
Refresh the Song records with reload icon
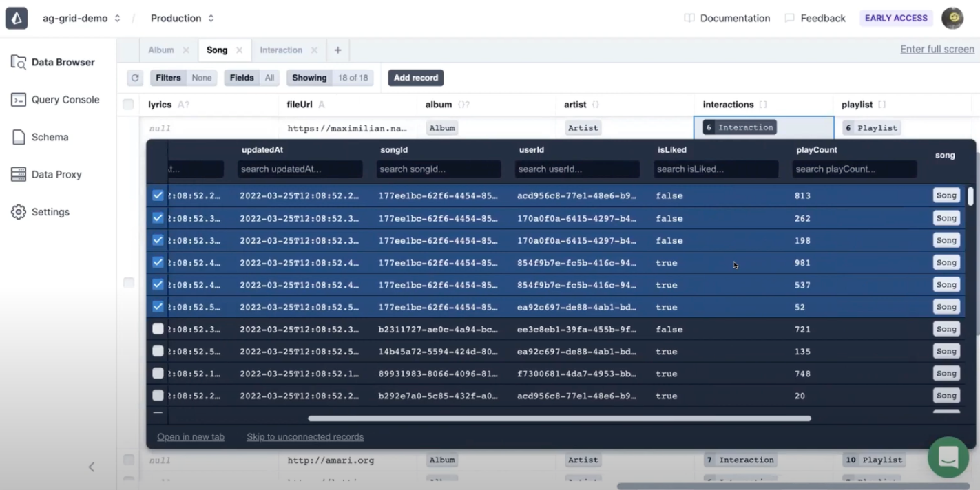[x=135, y=77]
